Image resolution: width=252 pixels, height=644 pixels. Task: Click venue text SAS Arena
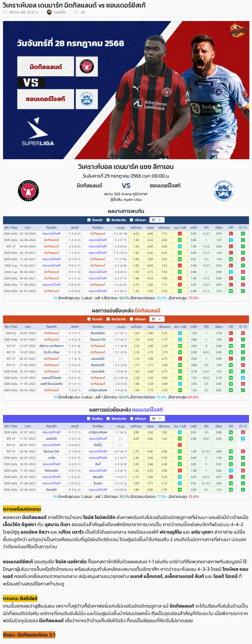[x=123, y=194]
